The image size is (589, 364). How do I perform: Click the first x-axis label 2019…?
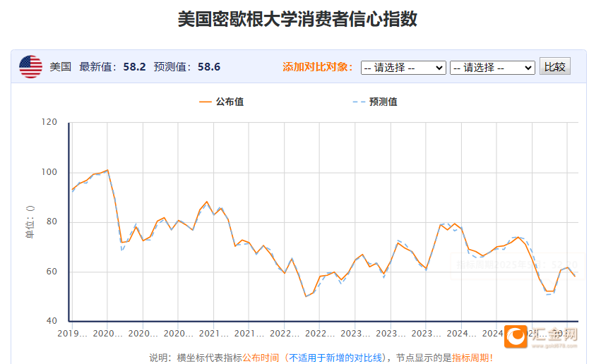[72, 333]
